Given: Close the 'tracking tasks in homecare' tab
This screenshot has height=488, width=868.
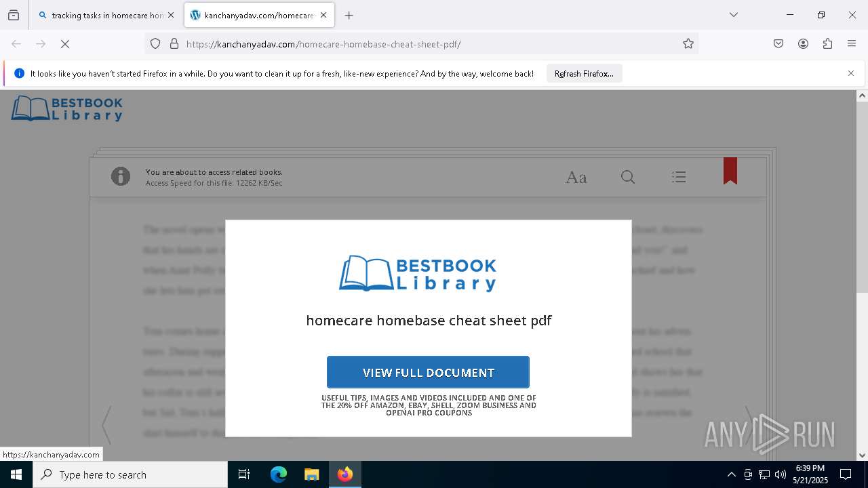Looking at the screenshot, I should coord(171,15).
